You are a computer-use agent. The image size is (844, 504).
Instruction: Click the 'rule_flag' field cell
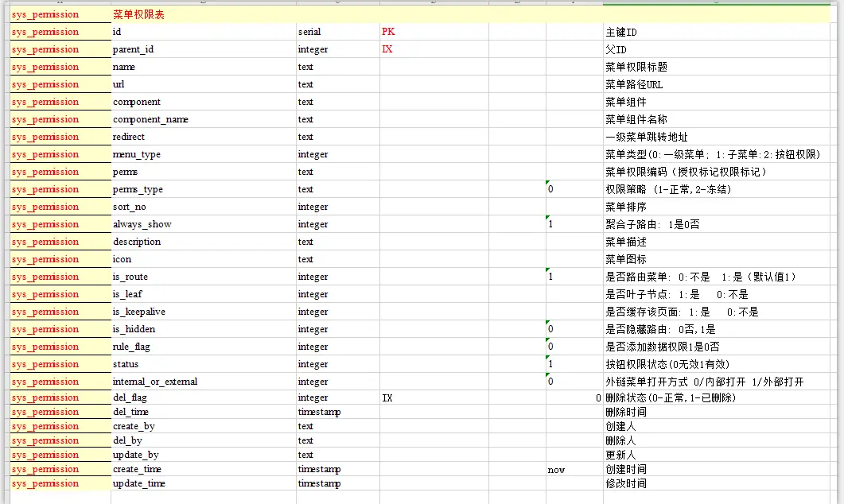coord(204,347)
